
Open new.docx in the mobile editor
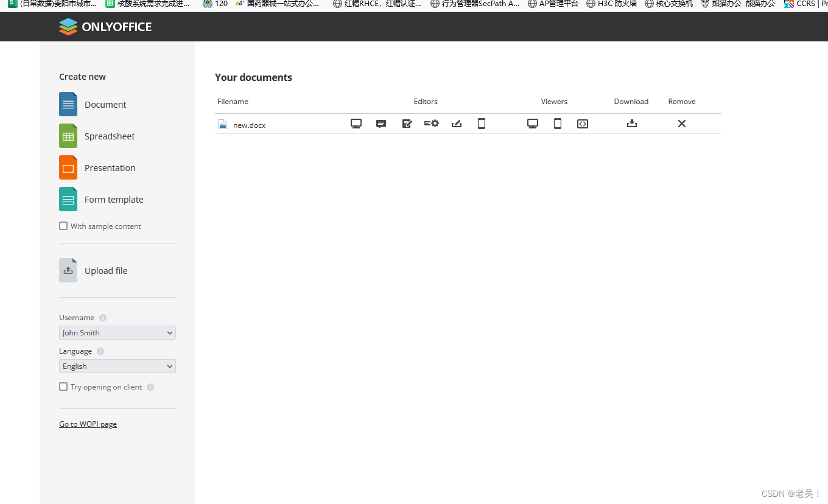(482, 124)
